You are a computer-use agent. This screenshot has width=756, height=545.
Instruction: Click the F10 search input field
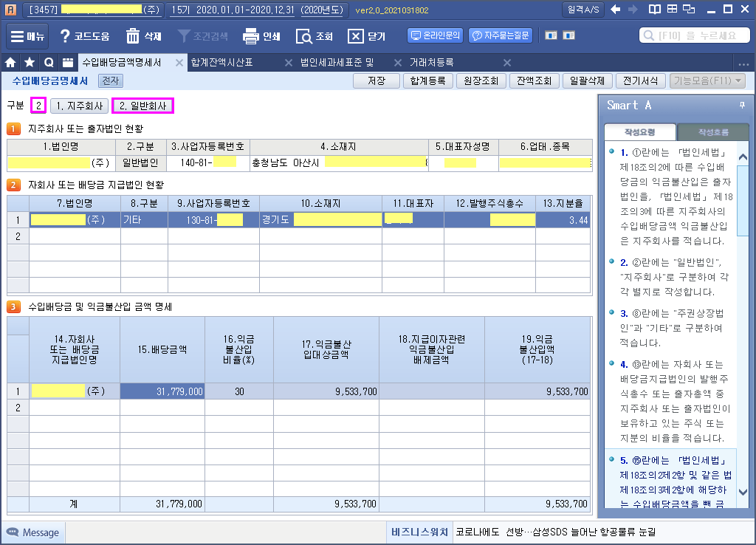pos(694,35)
